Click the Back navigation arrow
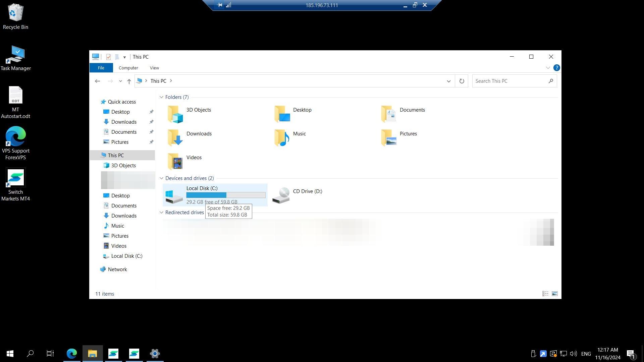The width and height of the screenshot is (644, 362). pos(97,81)
